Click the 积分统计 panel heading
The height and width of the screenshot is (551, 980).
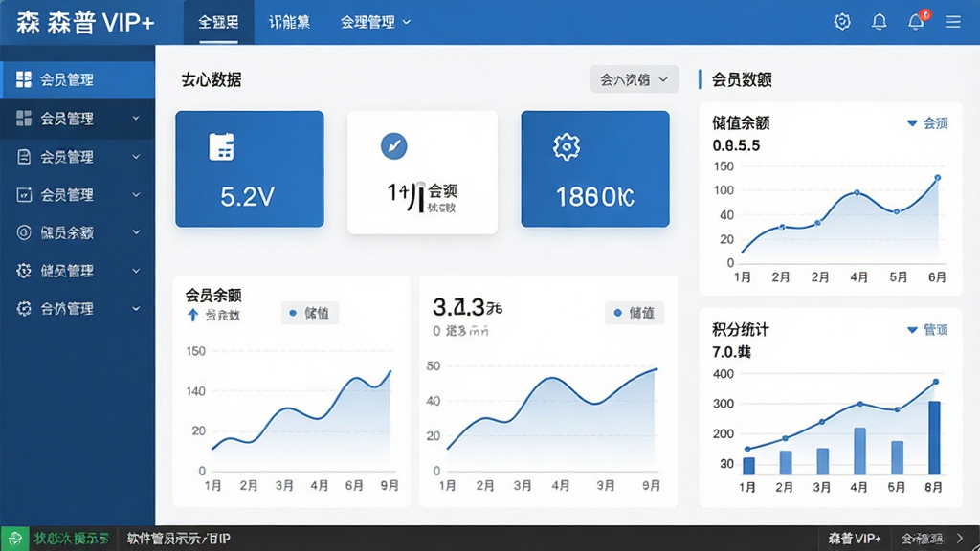point(741,330)
